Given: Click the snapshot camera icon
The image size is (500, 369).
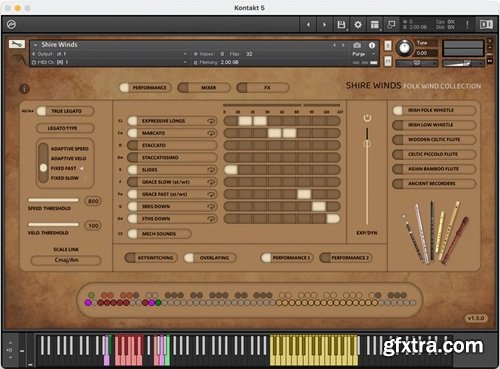Looking at the screenshot, I should pos(357,45).
